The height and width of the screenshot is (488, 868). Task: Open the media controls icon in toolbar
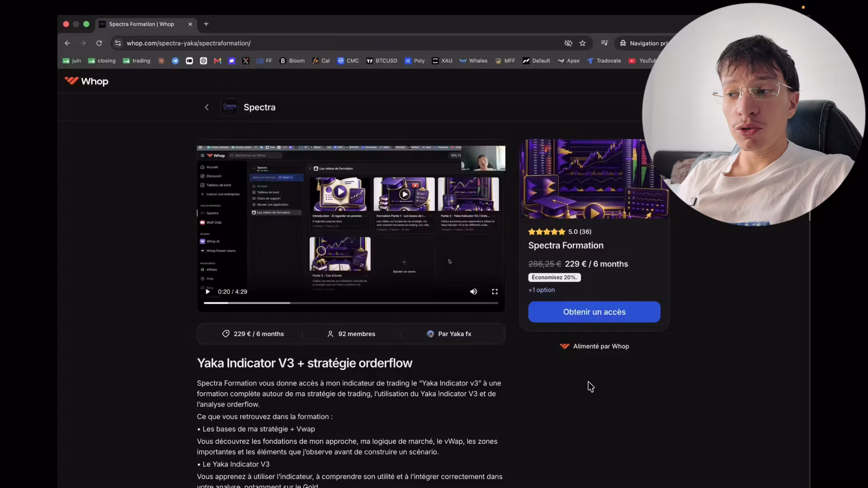[604, 43]
